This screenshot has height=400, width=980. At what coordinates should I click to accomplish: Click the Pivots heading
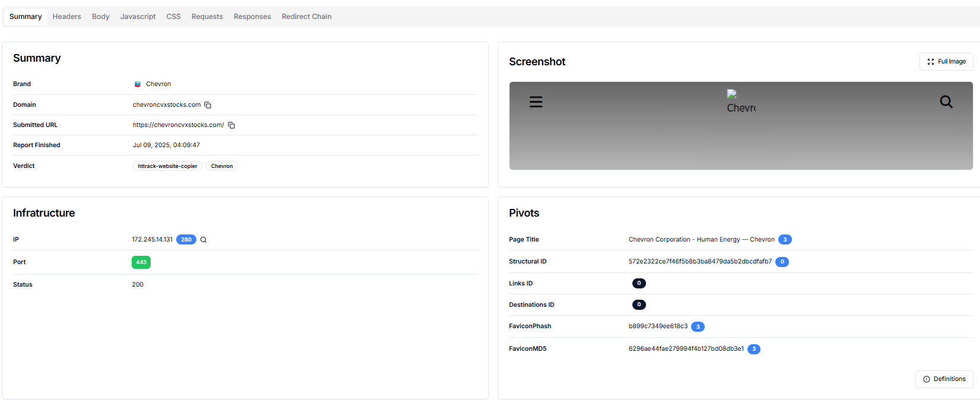click(524, 213)
